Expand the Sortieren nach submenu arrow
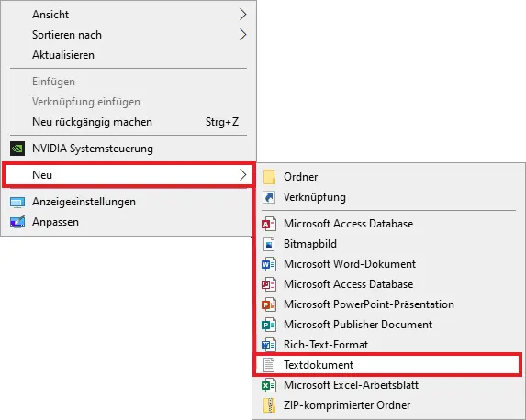The image size is (526, 420). [x=243, y=35]
